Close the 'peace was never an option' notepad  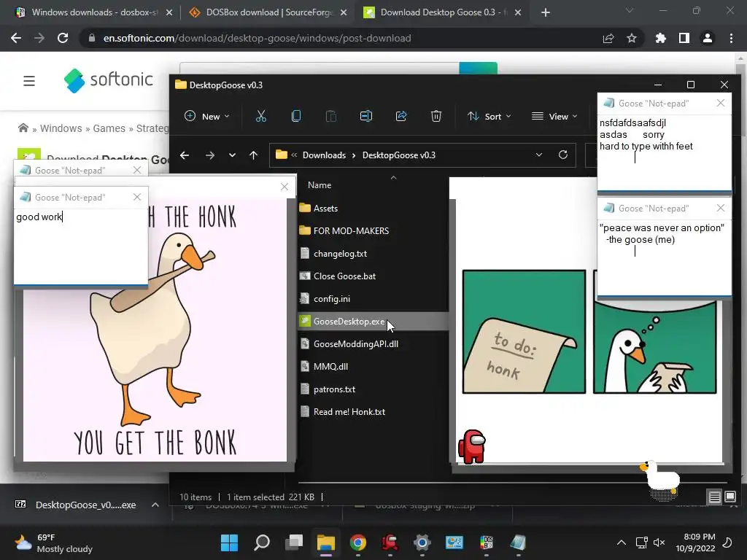coord(721,208)
